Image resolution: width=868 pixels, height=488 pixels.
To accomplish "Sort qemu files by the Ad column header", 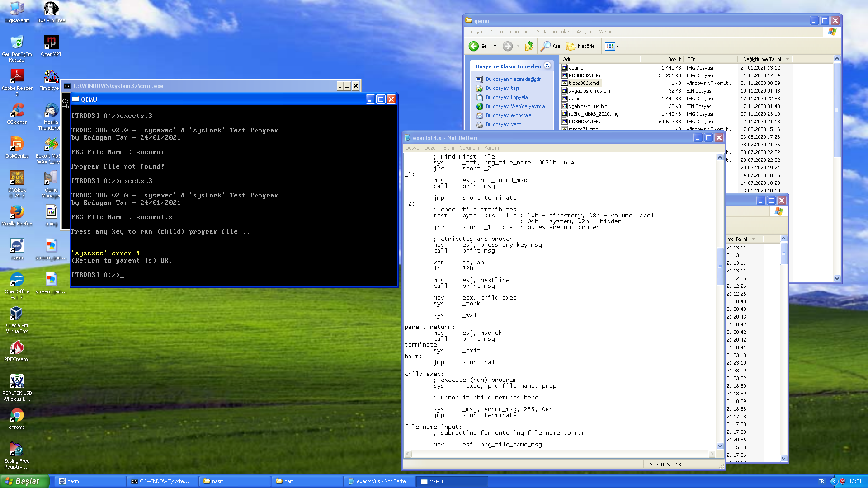I will click(x=600, y=59).
